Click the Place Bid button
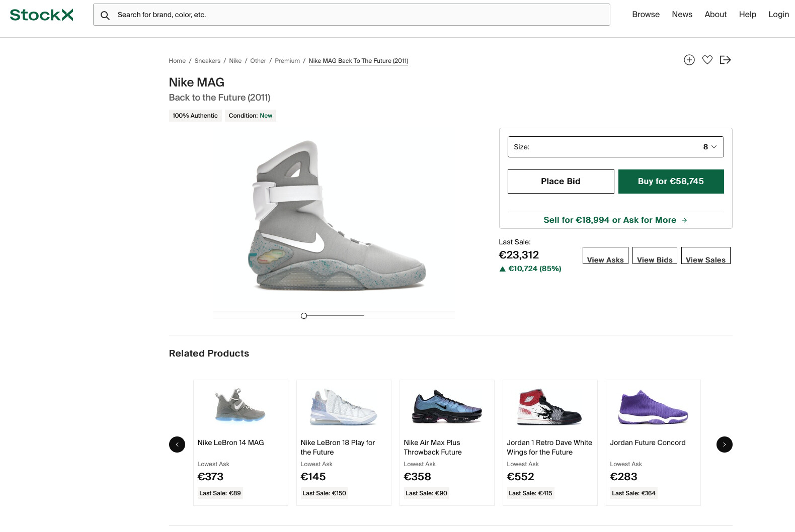795x532 pixels. [x=561, y=182]
